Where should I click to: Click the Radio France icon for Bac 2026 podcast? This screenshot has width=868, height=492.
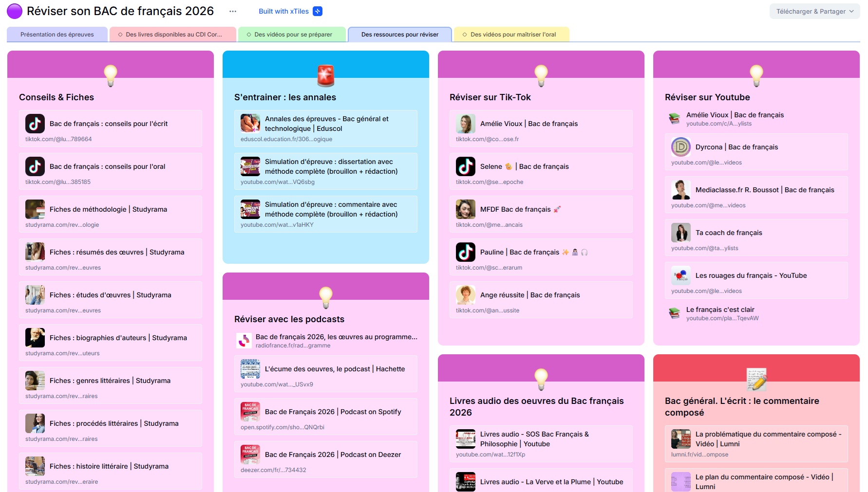click(x=244, y=341)
